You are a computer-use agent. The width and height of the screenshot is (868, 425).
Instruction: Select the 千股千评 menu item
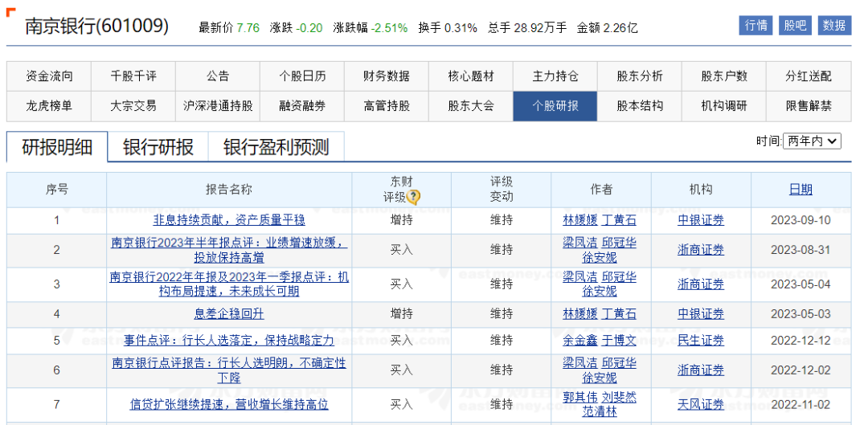[x=133, y=76]
